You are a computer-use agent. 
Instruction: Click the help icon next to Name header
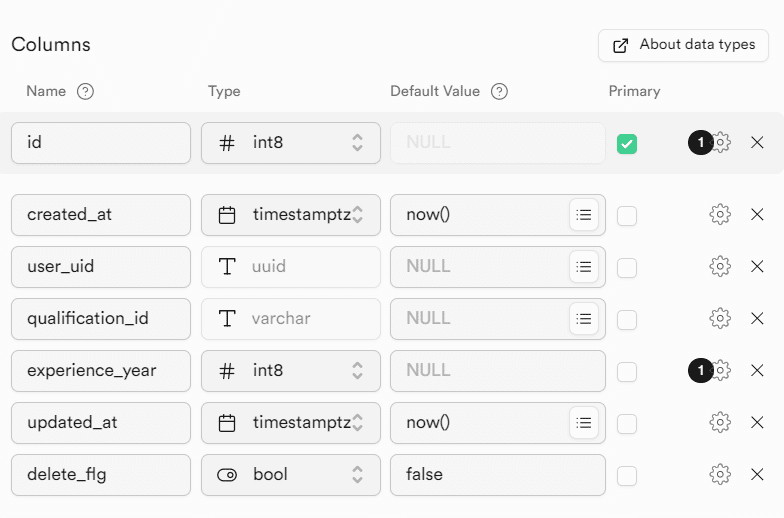pyautogui.click(x=86, y=91)
